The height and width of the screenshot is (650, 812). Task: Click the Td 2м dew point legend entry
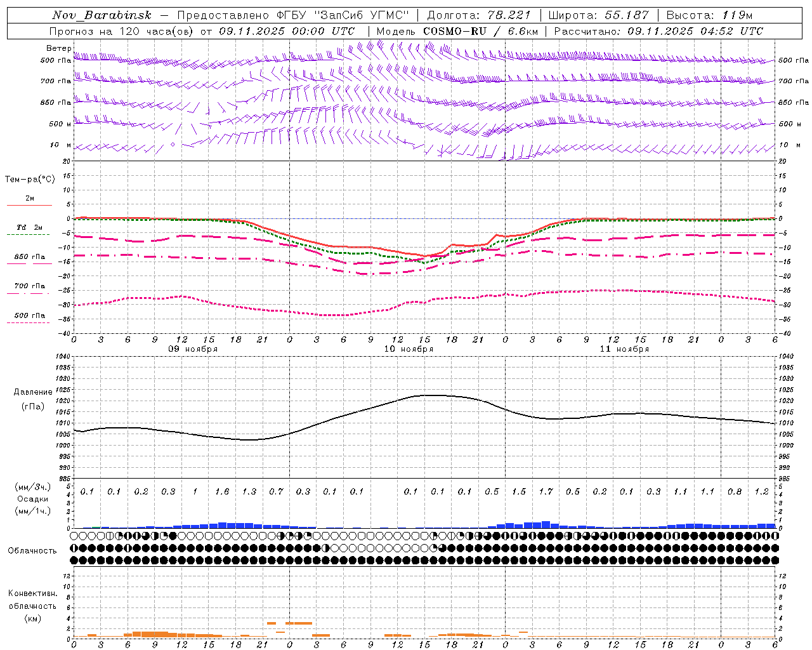click(x=30, y=227)
